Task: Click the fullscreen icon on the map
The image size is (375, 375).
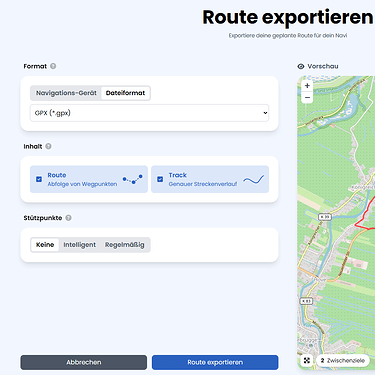Action: (307, 360)
